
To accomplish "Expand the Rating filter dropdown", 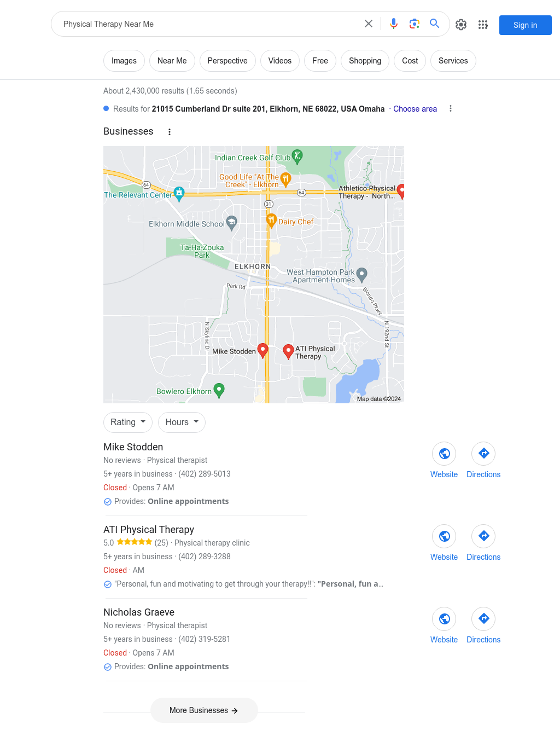I will (128, 422).
